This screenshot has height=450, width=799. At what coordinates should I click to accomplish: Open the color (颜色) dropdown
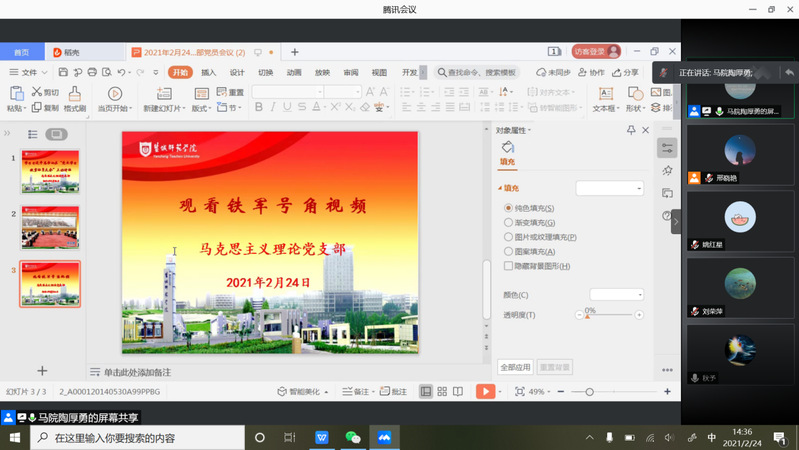[x=617, y=295]
